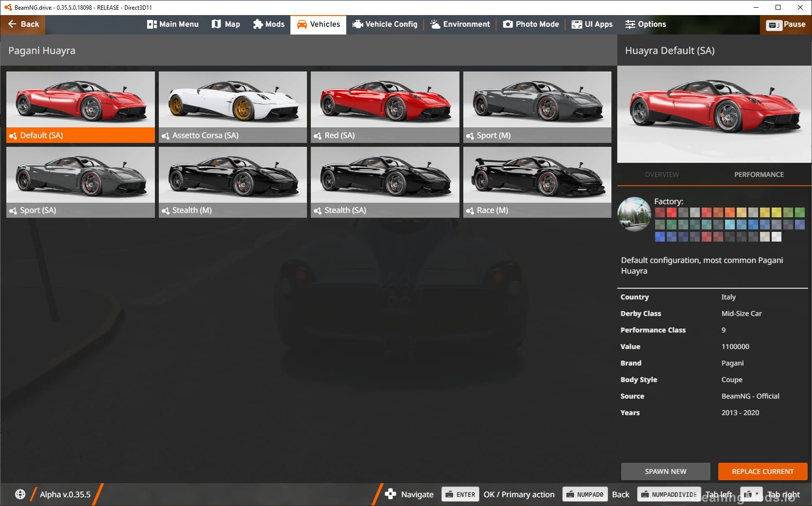Viewport: 812px width, 506px height.
Task: Select the Default (SA) configuration thumbnail
Action: coord(81,100)
